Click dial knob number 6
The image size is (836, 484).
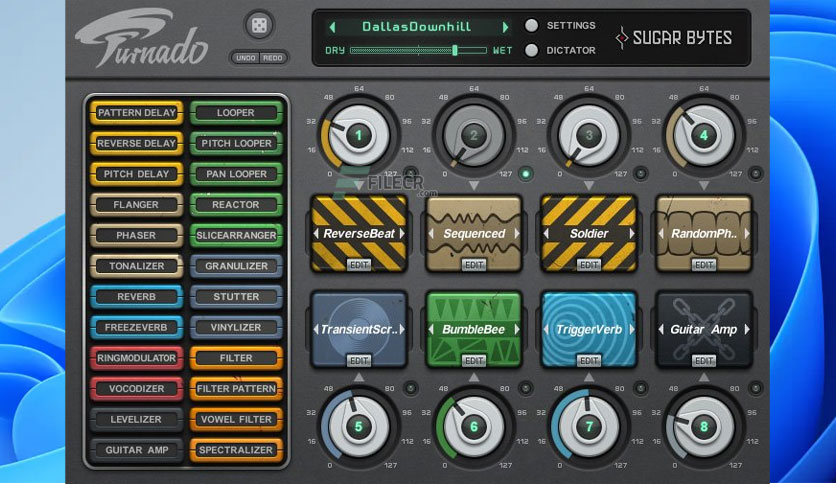(473, 426)
